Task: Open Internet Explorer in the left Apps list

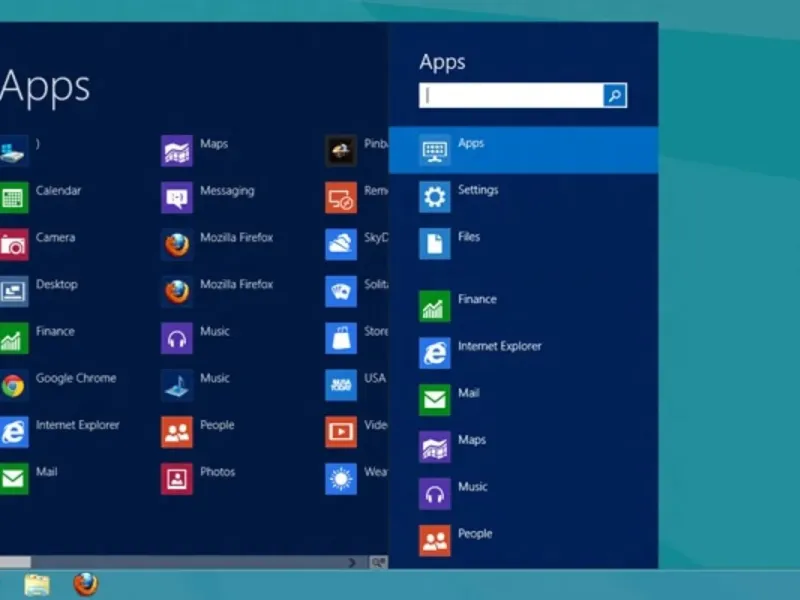Action: coord(60,432)
